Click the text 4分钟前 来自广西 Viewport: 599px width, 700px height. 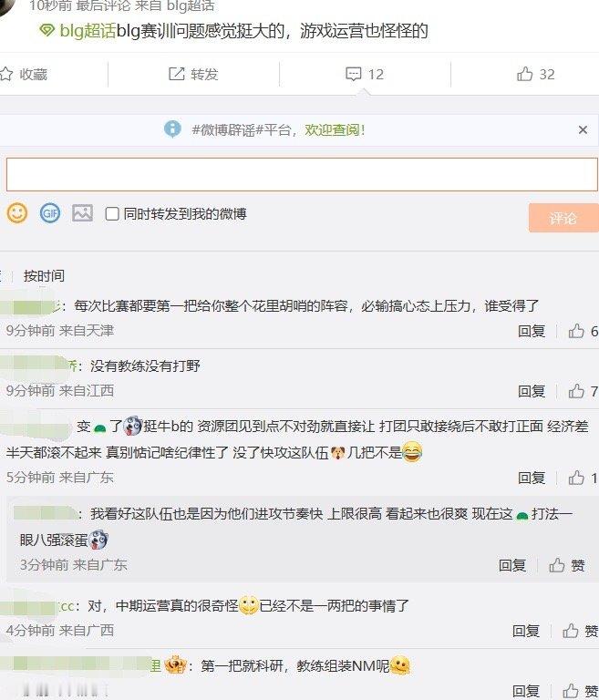[x=60, y=631]
